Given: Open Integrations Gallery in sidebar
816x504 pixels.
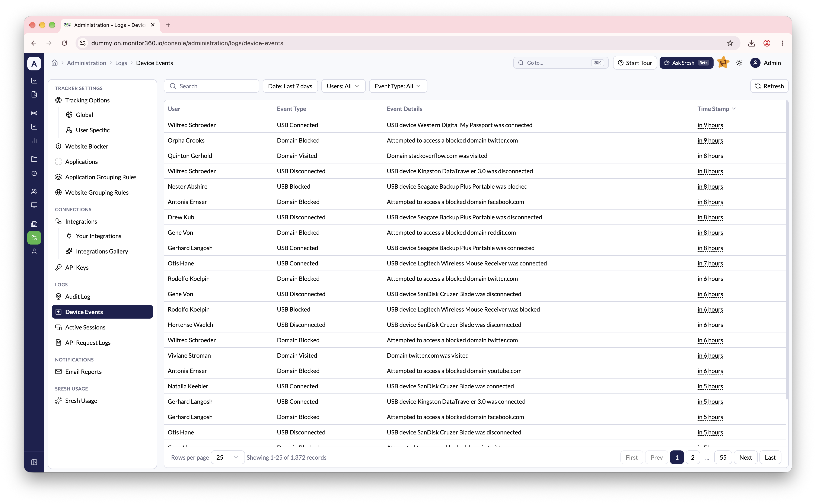Looking at the screenshot, I should pos(108,251).
